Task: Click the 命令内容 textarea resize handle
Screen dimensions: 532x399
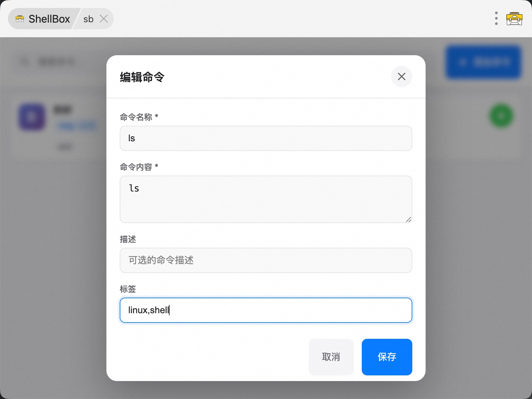Action: click(x=409, y=219)
